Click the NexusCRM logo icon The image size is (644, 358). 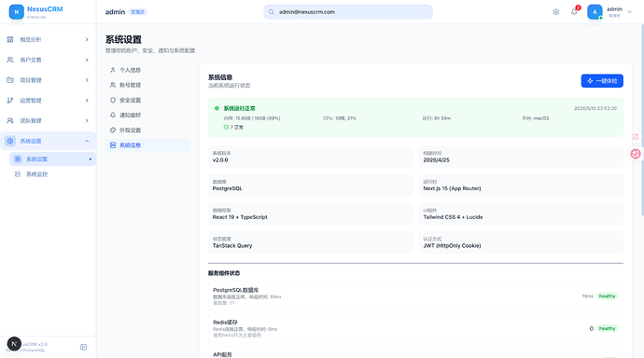pyautogui.click(x=17, y=12)
